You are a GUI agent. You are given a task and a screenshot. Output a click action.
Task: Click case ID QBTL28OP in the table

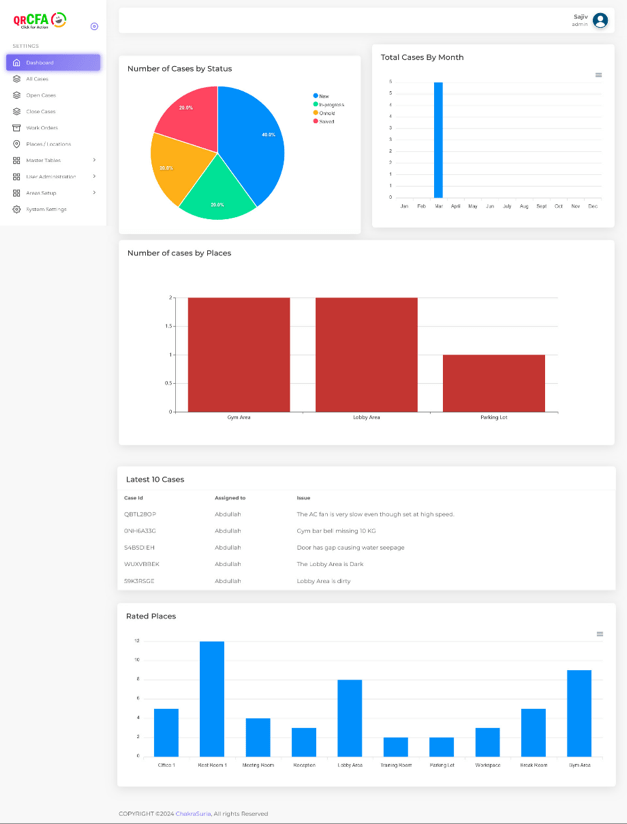click(140, 514)
